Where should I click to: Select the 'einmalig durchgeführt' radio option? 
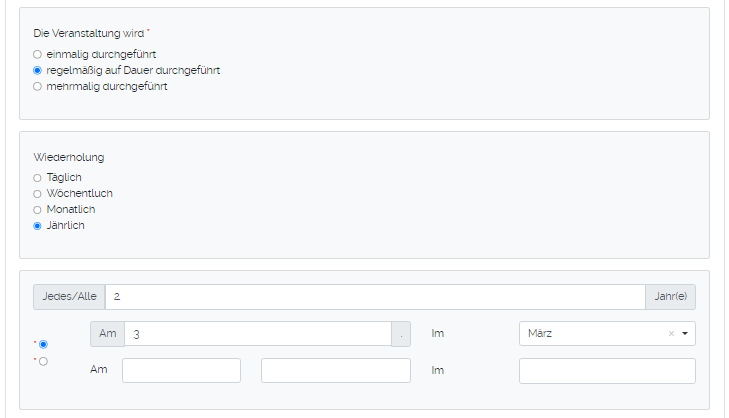point(37,54)
